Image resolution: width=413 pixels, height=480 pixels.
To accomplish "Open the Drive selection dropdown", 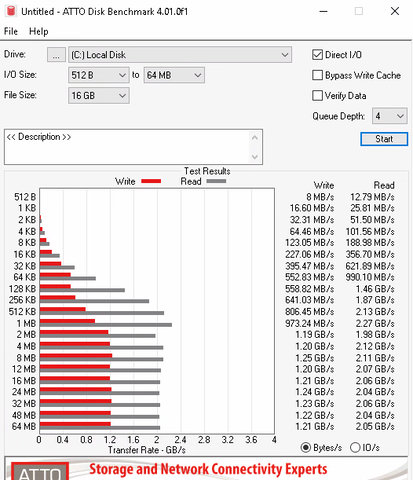I will click(180, 55).
